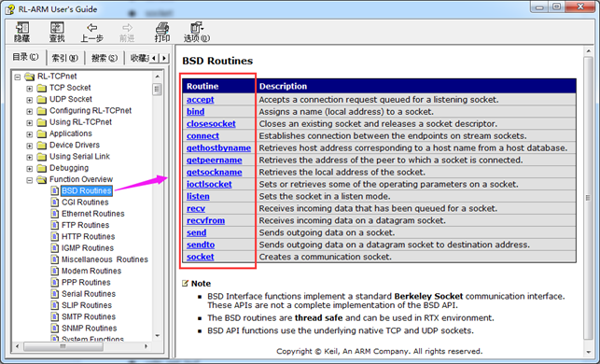Viewport: 600px width, 364px height.
Task: Select IGMP Routines in the tree
Action: (x=88, y=248)
